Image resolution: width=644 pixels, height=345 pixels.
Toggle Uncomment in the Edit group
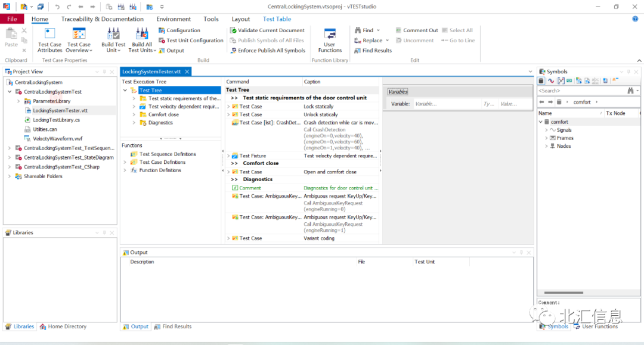click(x=414, y=40)
